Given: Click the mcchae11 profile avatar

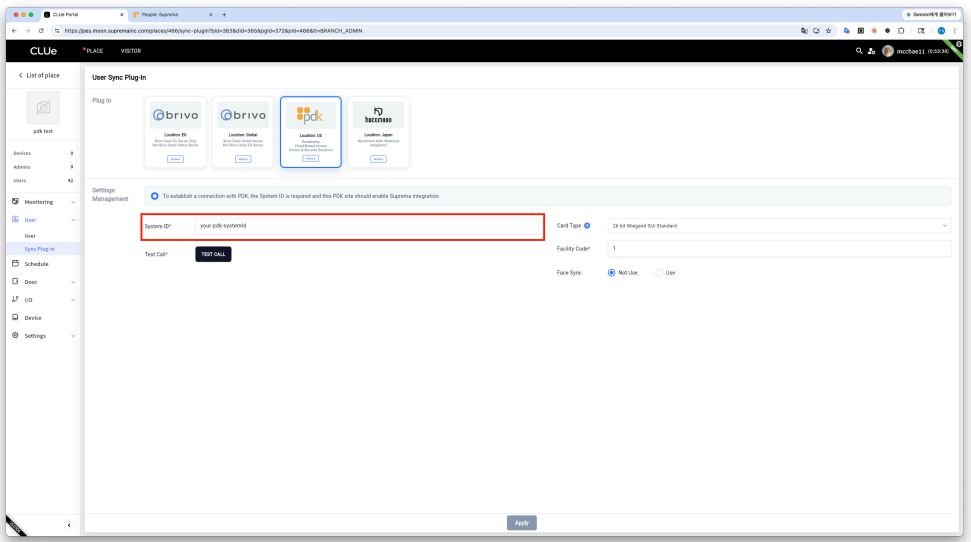Looking at the screenshot, I should (x=887, y=51).
